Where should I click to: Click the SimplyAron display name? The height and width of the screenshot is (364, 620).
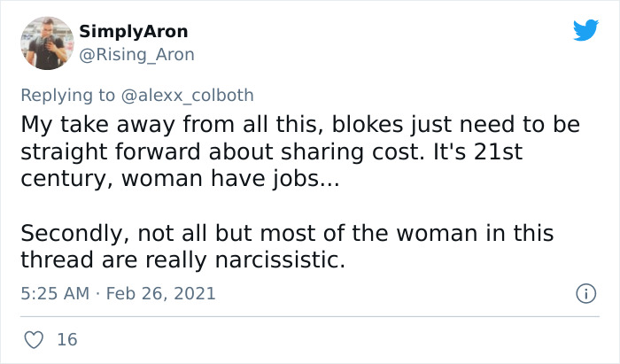133,31
